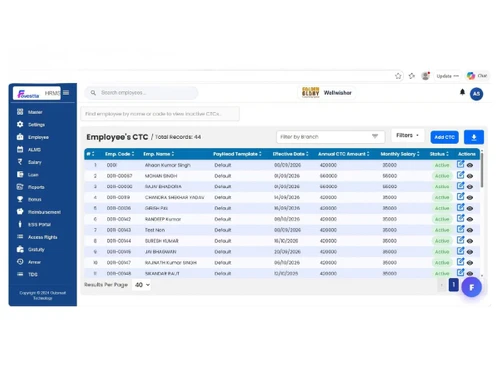This screenshot has width=500, height=375.
Task: View CTC details for GIRISH PAL row
Action: [470, 208]
